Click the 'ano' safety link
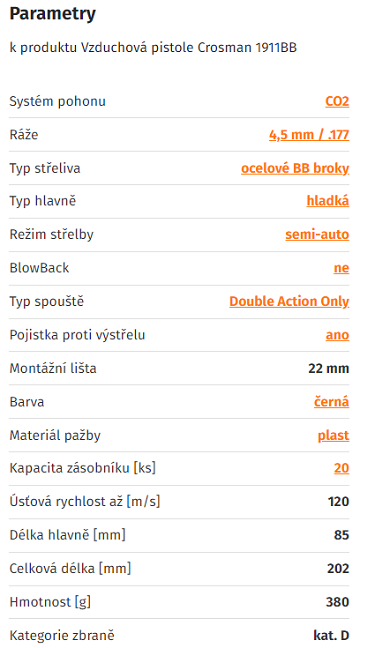This screenshot has width=390, height=648. point(337,335)
